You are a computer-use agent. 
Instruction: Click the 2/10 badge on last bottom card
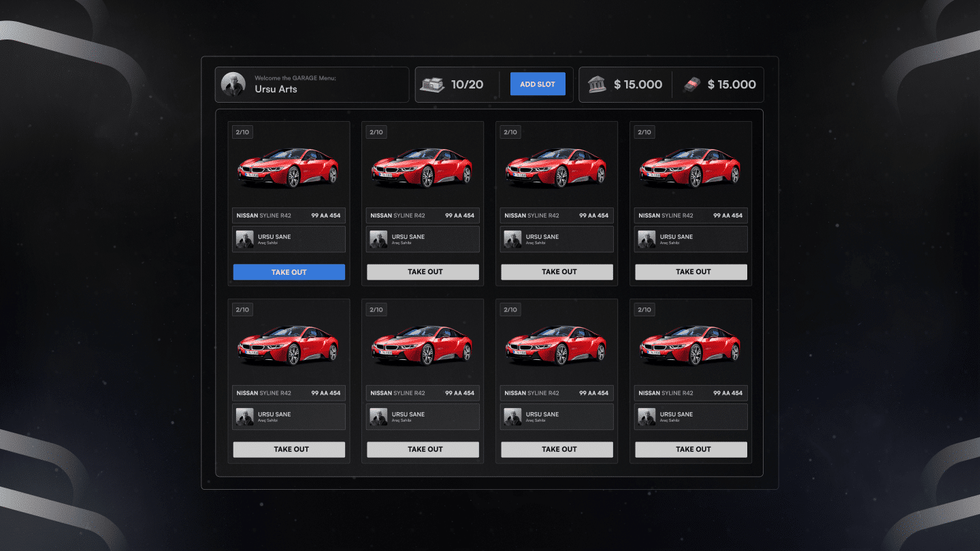pyautogui.click(x=644, y=310)
